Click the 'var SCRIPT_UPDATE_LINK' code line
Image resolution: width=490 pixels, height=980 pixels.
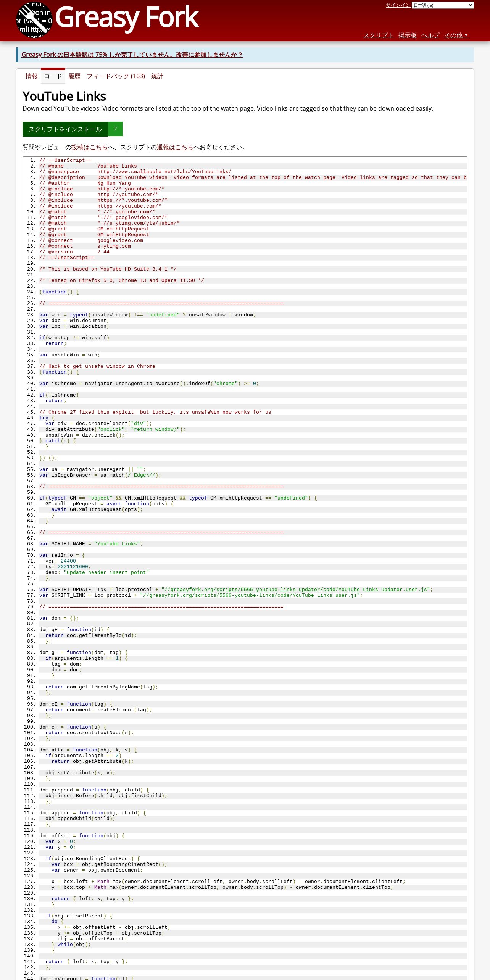click(x=236, y=590)
